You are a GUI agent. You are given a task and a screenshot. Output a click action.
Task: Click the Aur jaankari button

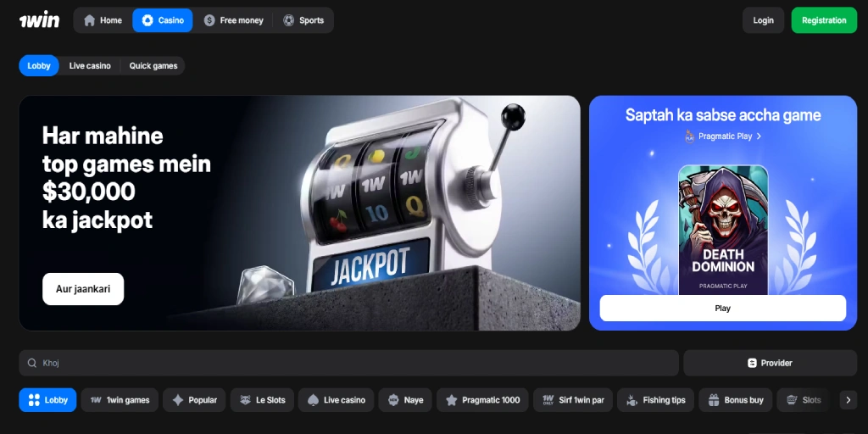pos(83,289)
